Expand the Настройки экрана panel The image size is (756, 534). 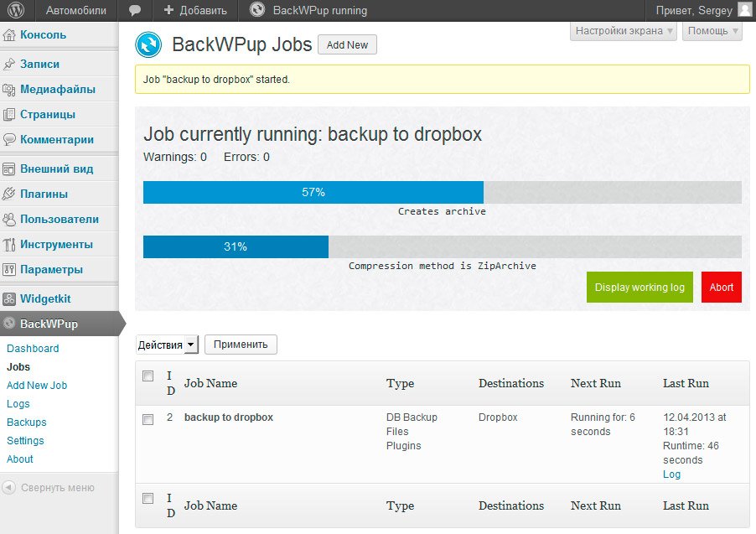tap(624, 31)
